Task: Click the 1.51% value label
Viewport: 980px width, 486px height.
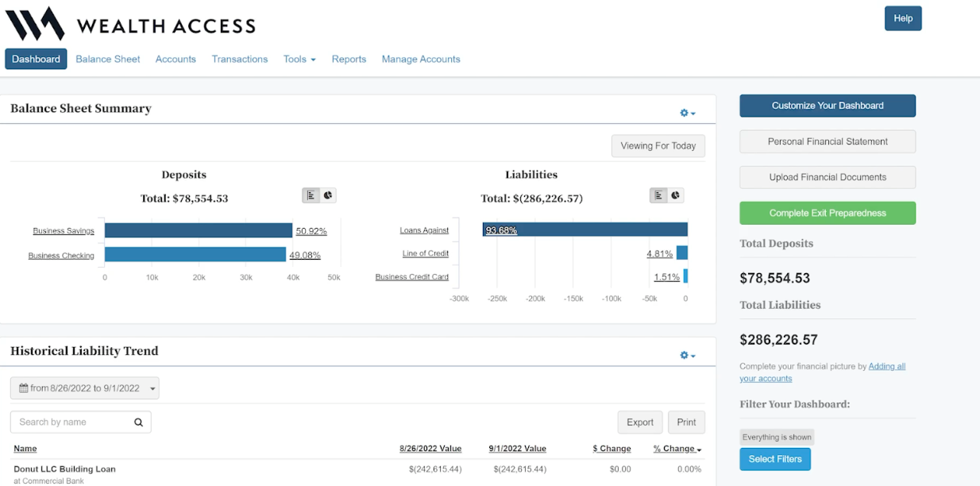Action: tap(666, 277)
